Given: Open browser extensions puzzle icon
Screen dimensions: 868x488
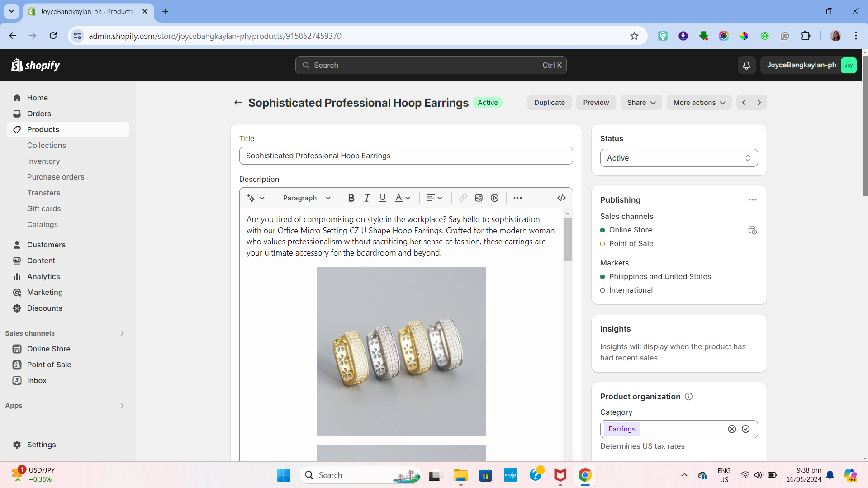Looking at the screenshot, I should (805, 36).
